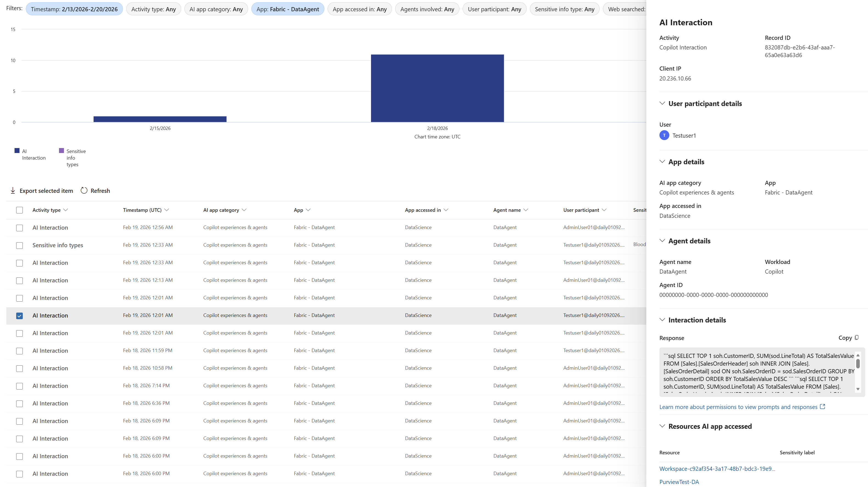Click the 2/15/2026 chart bar
Viewport: 868px width, 487px height.
(160, 119)
